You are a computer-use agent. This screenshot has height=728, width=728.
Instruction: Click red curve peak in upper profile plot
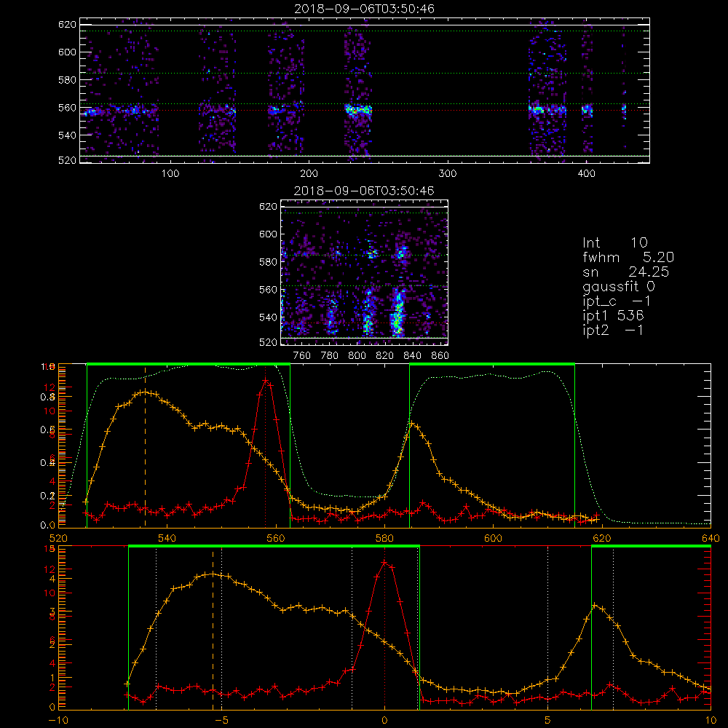[x=265, y=381]
